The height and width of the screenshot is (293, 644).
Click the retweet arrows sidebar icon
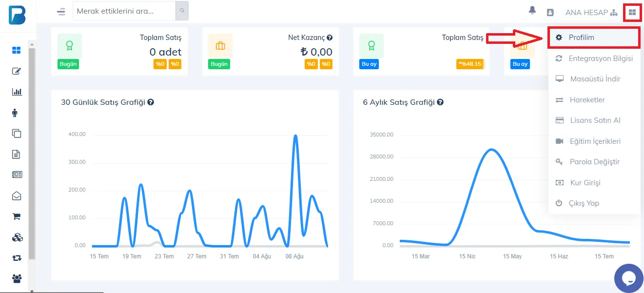click(x=17, y=258)
